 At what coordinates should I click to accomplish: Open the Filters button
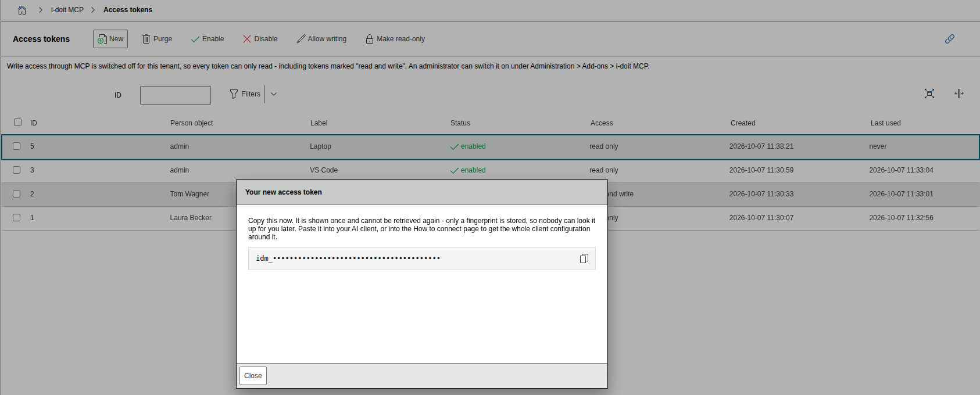(245, 94)
